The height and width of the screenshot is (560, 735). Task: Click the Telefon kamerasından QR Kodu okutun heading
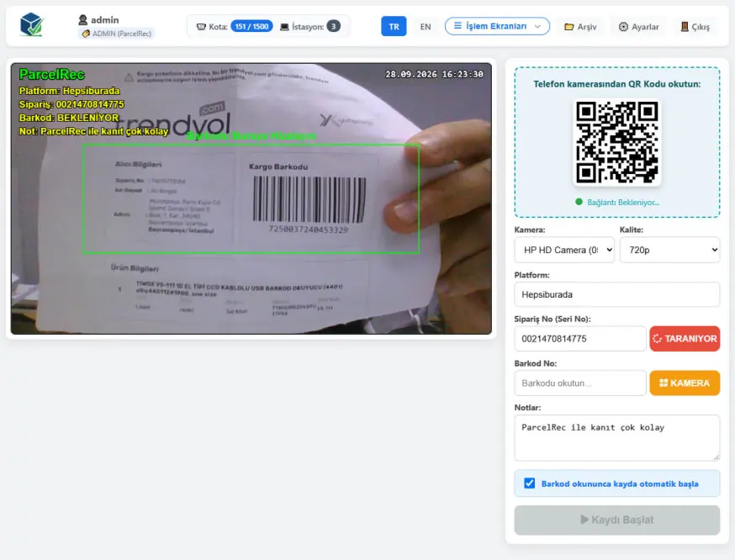(617, 84)
